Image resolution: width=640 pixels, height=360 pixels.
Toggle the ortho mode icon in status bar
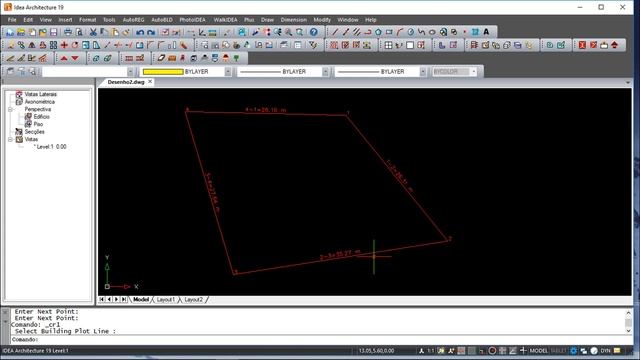[482, 351]
